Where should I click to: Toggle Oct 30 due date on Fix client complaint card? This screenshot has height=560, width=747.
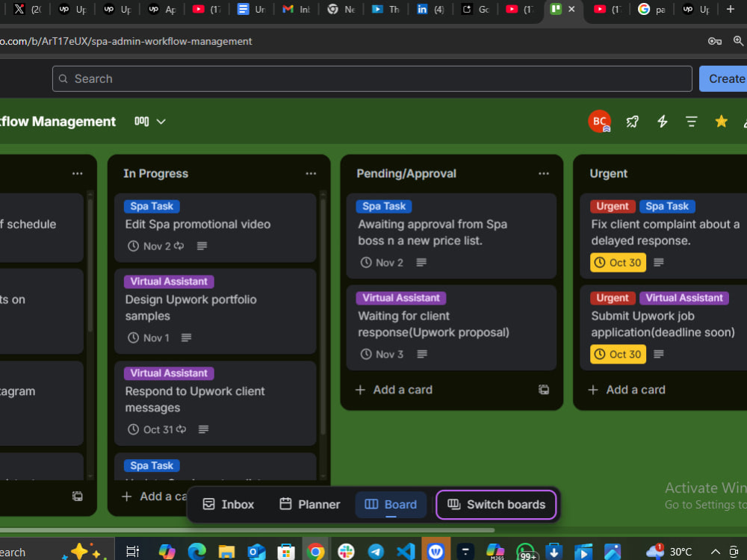tap(618, 262)
